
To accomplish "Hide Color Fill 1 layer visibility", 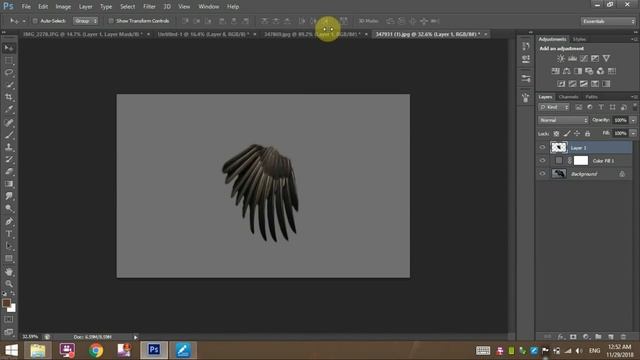I will pyautogui.click(x=542, y=161).
